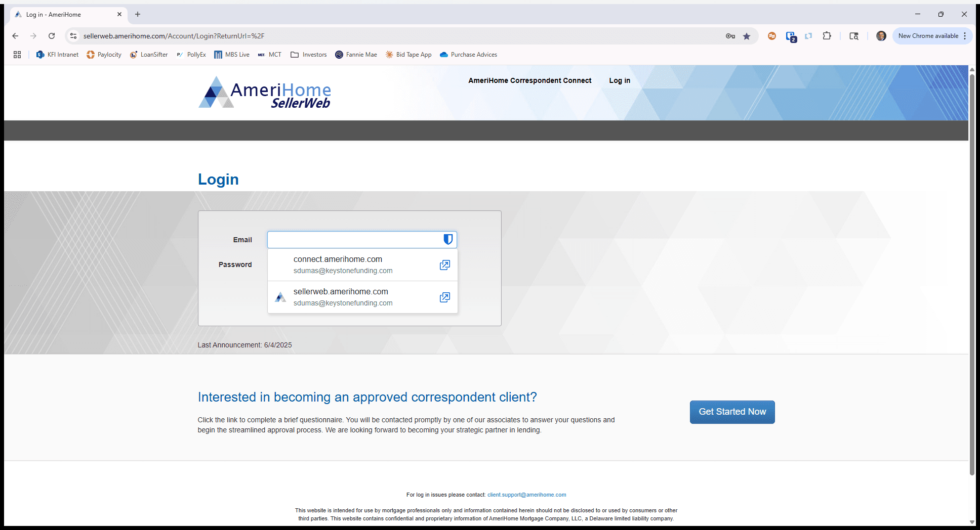Open the Chrome apps grid shortcut
This screenshot has height=530, width=980.
[x=17, y=55]
